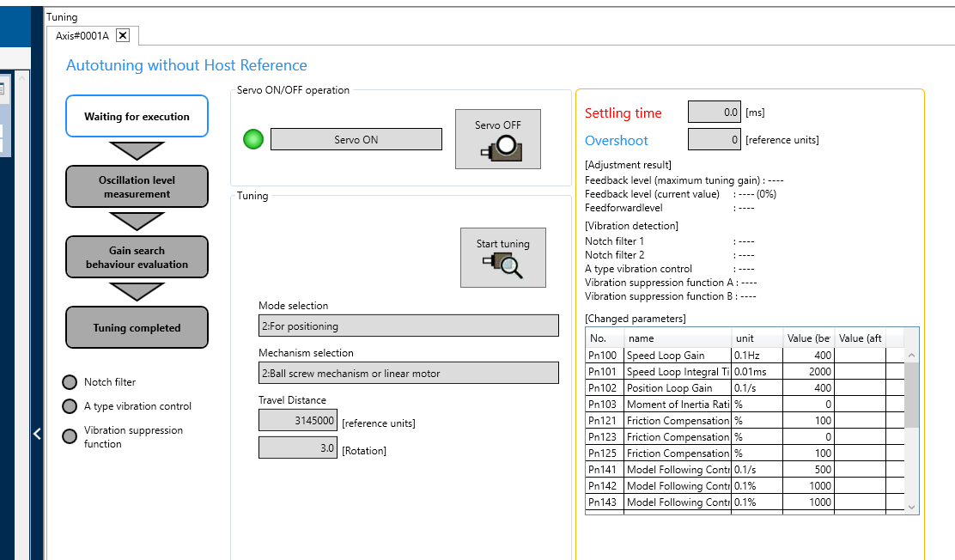Click the Oscillation level measurement step
The height and width of the screenshot is (560, 955).
point(137,187)
